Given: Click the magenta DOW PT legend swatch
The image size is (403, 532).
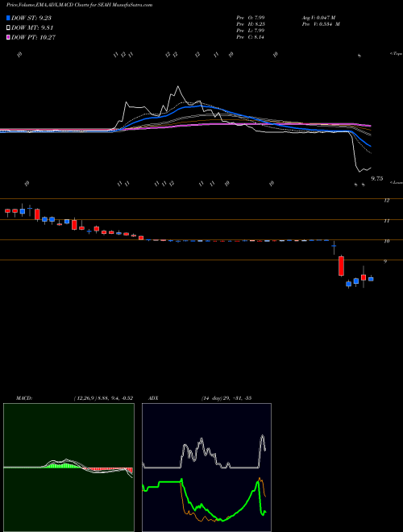Looking at the screenshot, I should coord(9,37).
